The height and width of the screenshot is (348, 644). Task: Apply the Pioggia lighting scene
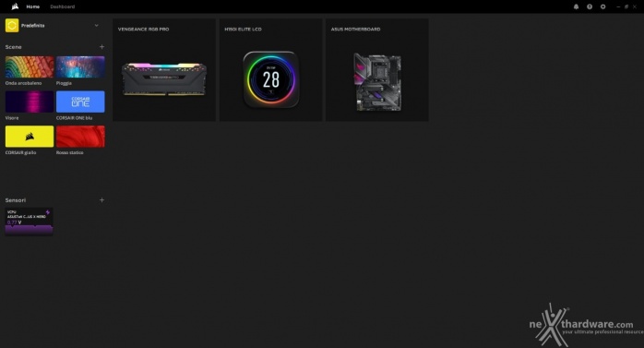tap(80, 67)
